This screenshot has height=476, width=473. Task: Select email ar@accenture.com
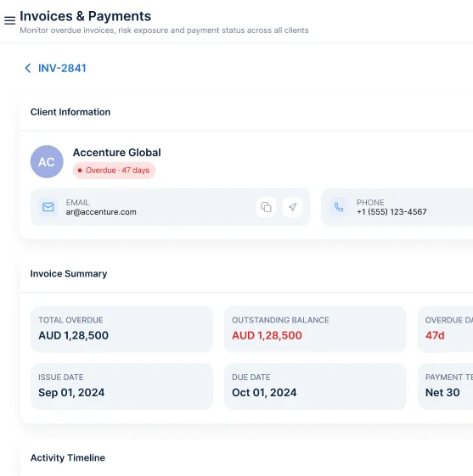click(101, 212)
